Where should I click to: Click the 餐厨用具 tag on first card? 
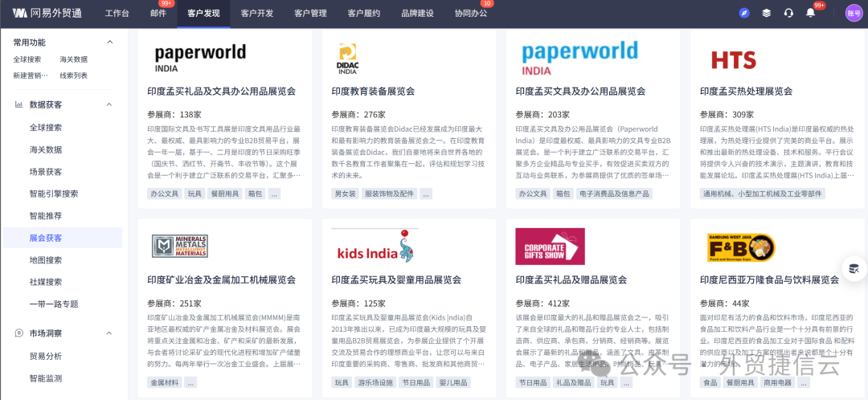[224, 194]
